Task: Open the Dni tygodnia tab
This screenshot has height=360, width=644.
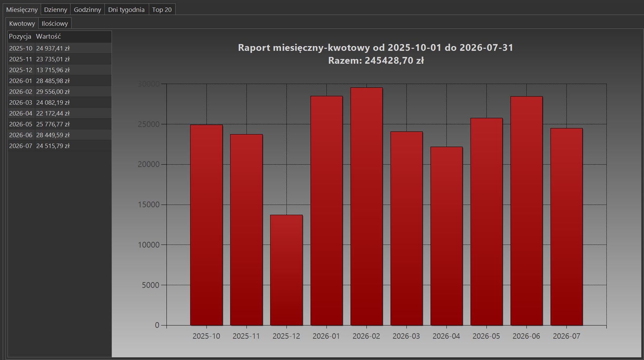Action: 126,9
